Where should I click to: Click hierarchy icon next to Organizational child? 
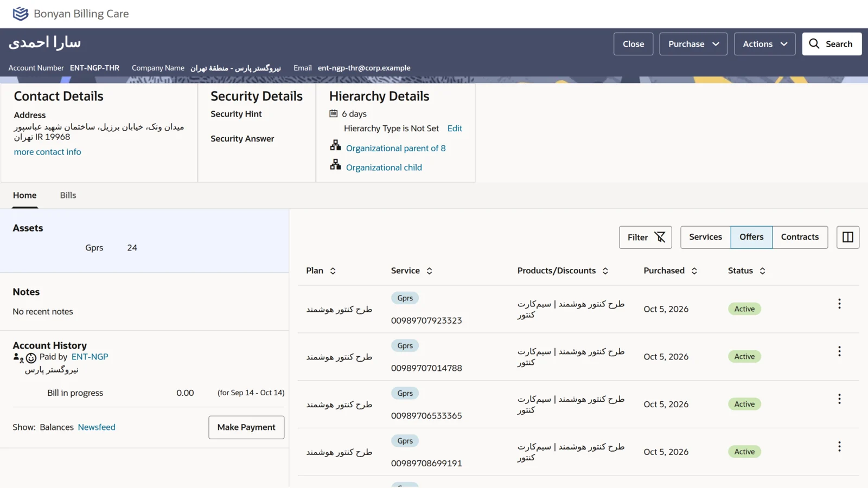point(335,165)
